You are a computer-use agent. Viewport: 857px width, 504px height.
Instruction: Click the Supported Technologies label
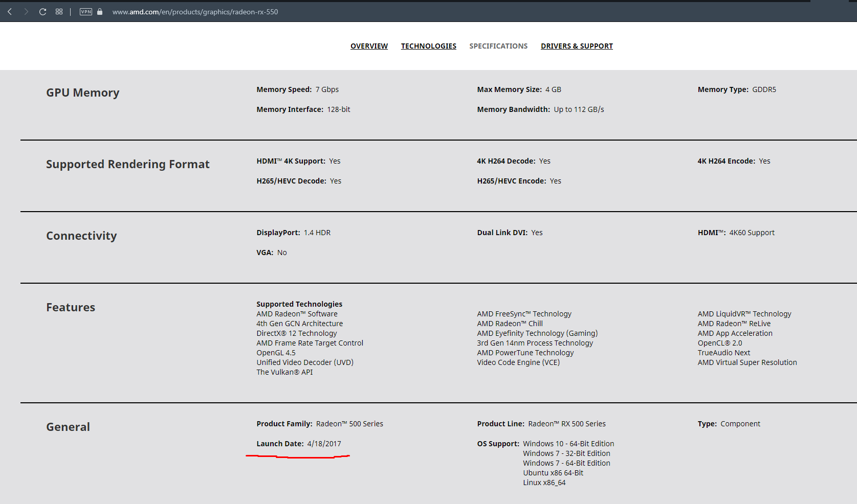point(299,304)
